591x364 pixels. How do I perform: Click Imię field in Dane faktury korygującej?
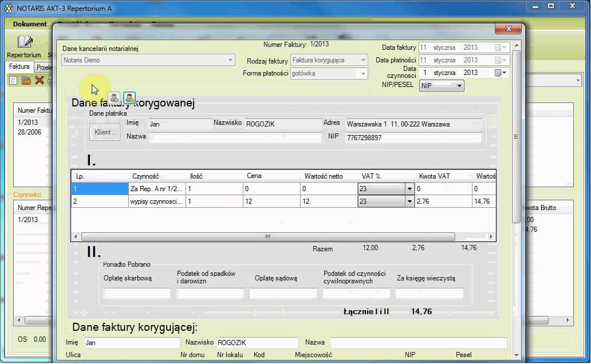coord(132,342)
